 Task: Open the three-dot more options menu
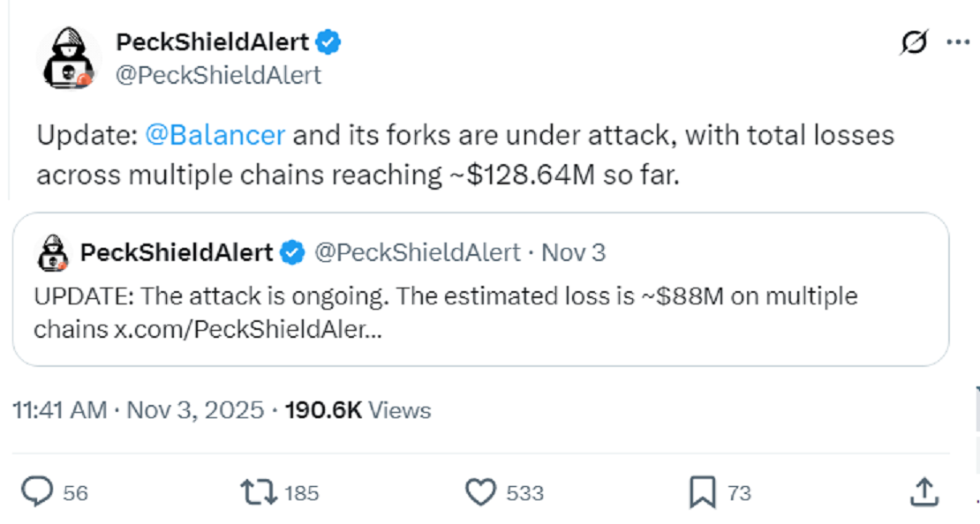(958, 43)
